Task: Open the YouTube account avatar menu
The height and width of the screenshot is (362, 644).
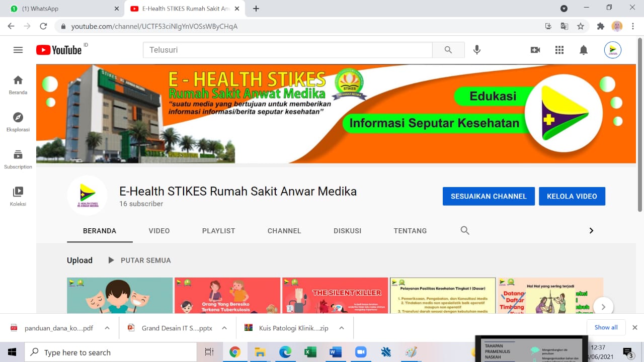Action: [613, 50]
